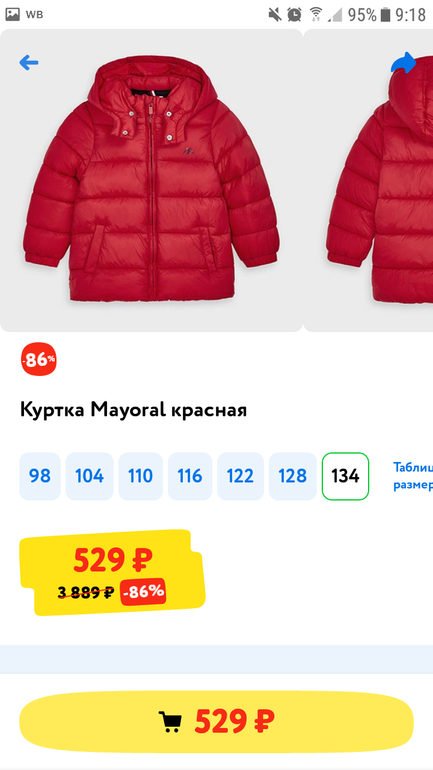433x770 pixels.
Task: View the second jacket photo
Action: (369, 180)
